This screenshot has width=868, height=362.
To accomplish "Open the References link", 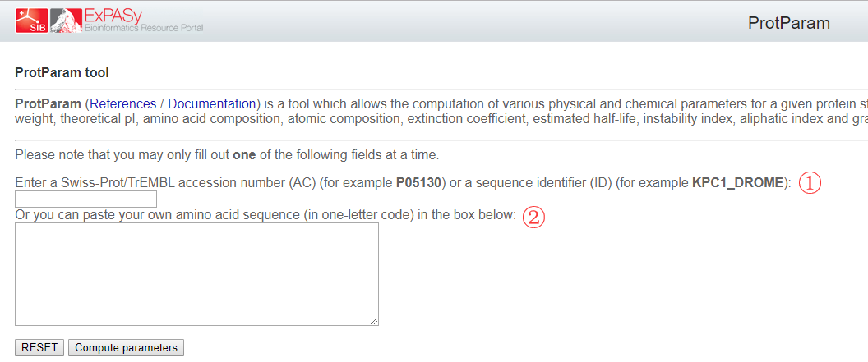I will pyautogui.click(x=123, y=104).
